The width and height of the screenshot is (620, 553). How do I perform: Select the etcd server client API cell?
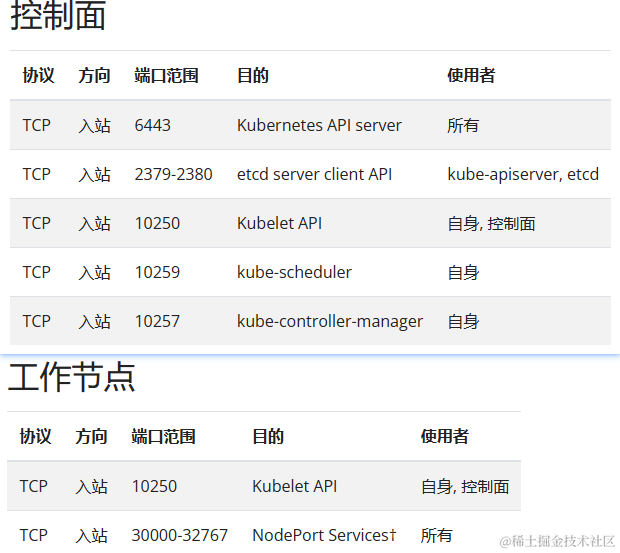point(314,174)
